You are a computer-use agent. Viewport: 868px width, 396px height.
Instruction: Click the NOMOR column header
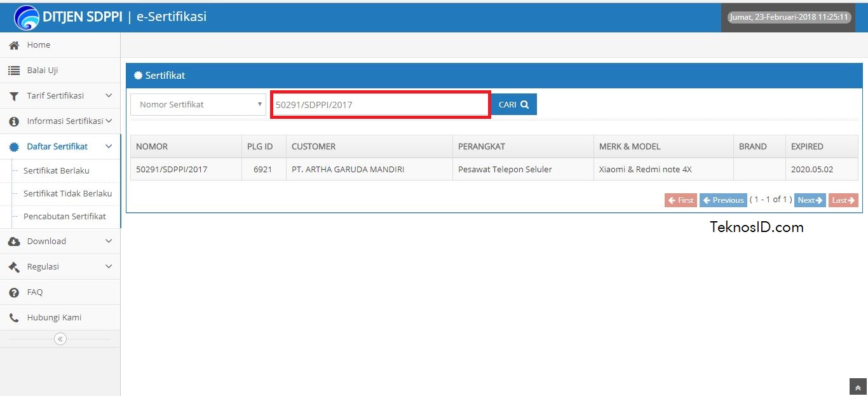pyautogui.click(x=186, y=146)
